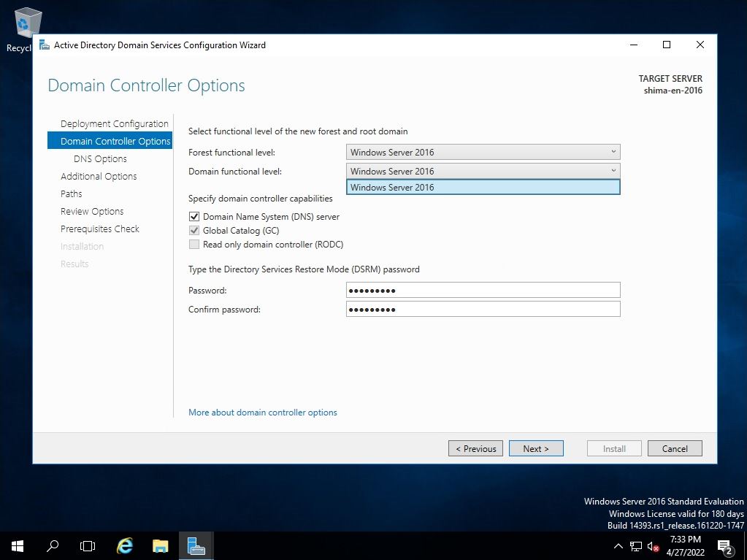
Task: Launch Internet Explorer from the taskbar
Action: (x=125, y=545)
